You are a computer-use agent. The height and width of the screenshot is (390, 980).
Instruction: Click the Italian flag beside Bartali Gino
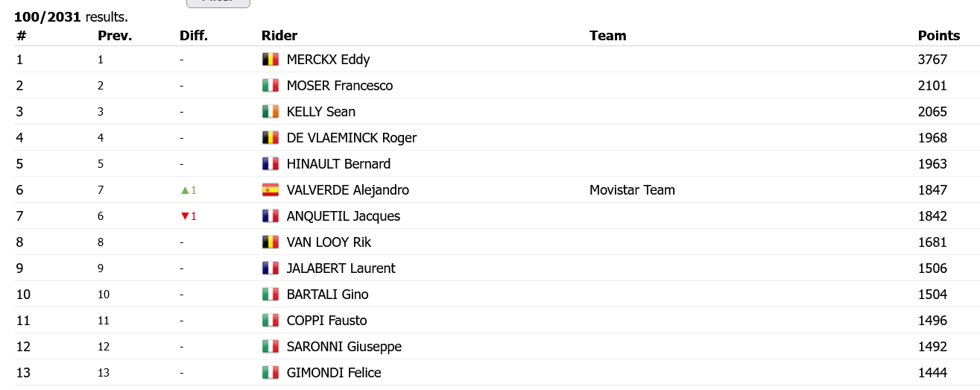(270, 295)
